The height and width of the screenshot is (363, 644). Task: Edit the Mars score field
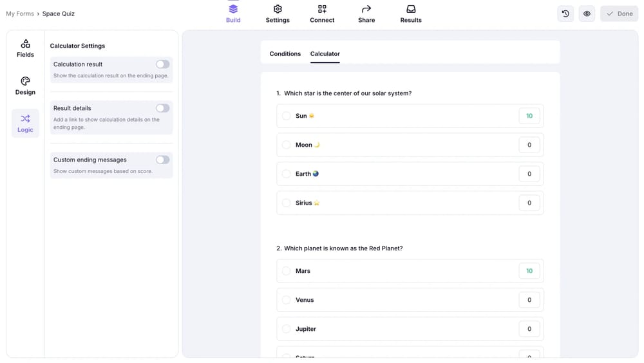(529, 271)
